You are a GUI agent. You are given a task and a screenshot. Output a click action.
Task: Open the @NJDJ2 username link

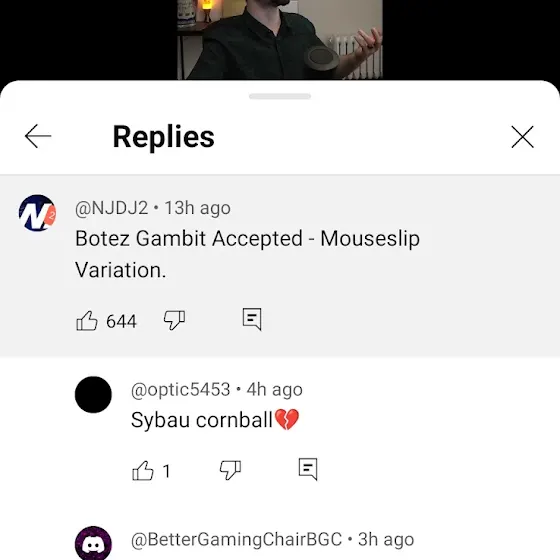111,208
